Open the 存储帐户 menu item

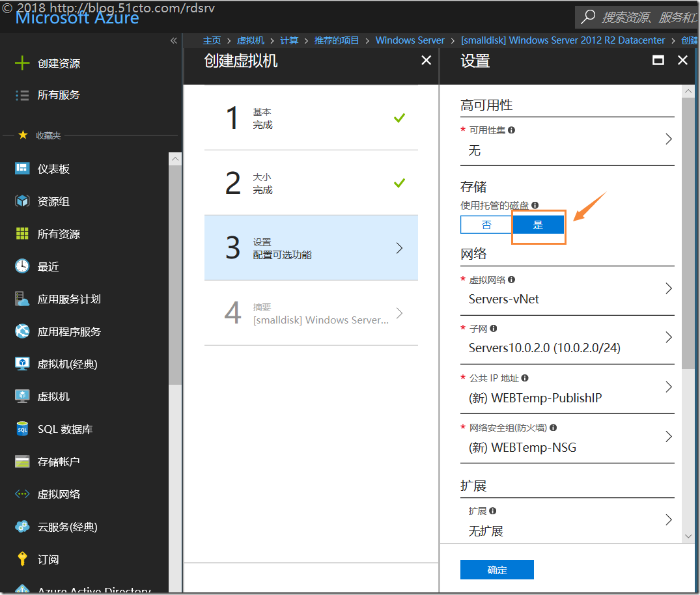click(x=85, y=462)
